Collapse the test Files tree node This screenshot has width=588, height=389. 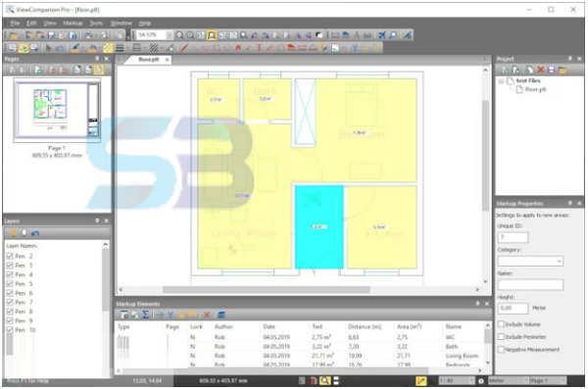[501, 81]
